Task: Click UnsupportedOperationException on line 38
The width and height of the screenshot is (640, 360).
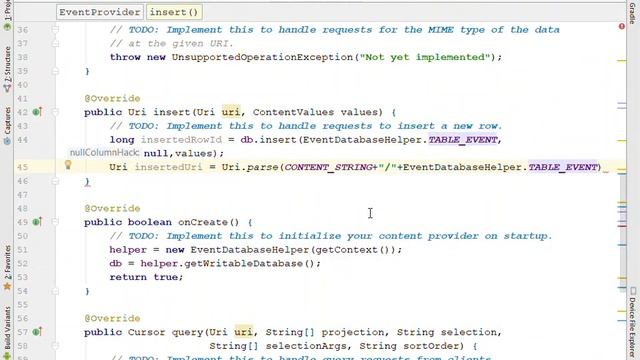Action: pos(262,57)
